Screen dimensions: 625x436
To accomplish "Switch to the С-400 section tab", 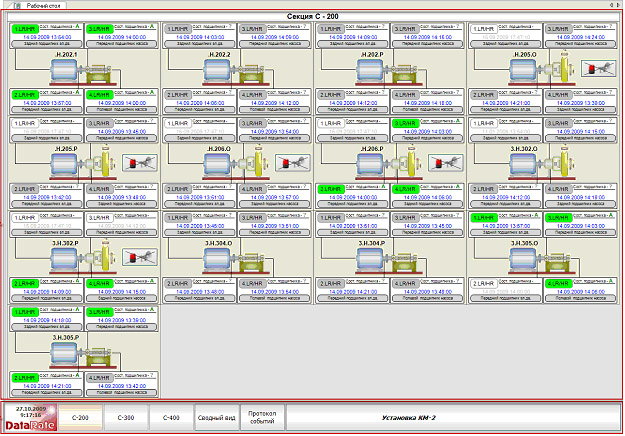I will click(171, 418).
